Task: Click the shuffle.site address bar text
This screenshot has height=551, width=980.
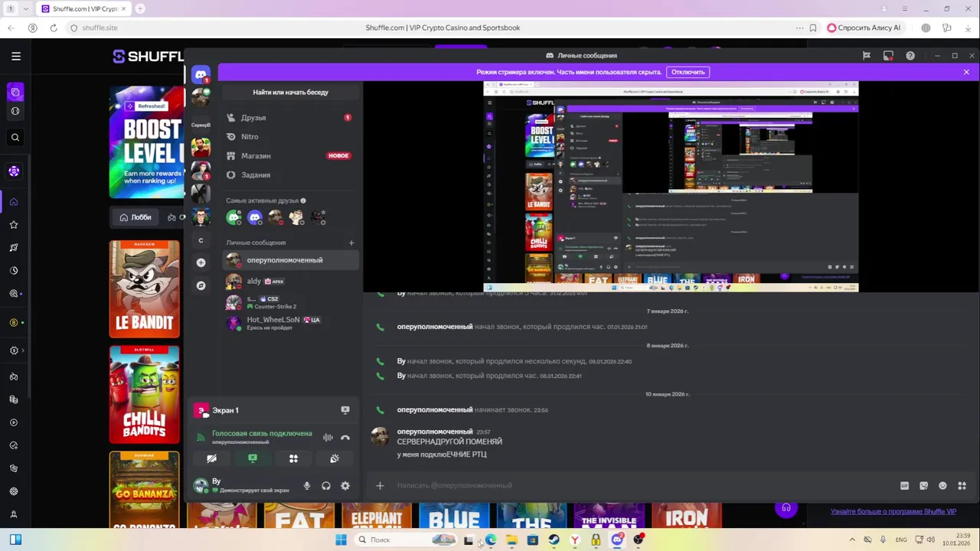Action: pyautogui.click(x=100, y=28)
